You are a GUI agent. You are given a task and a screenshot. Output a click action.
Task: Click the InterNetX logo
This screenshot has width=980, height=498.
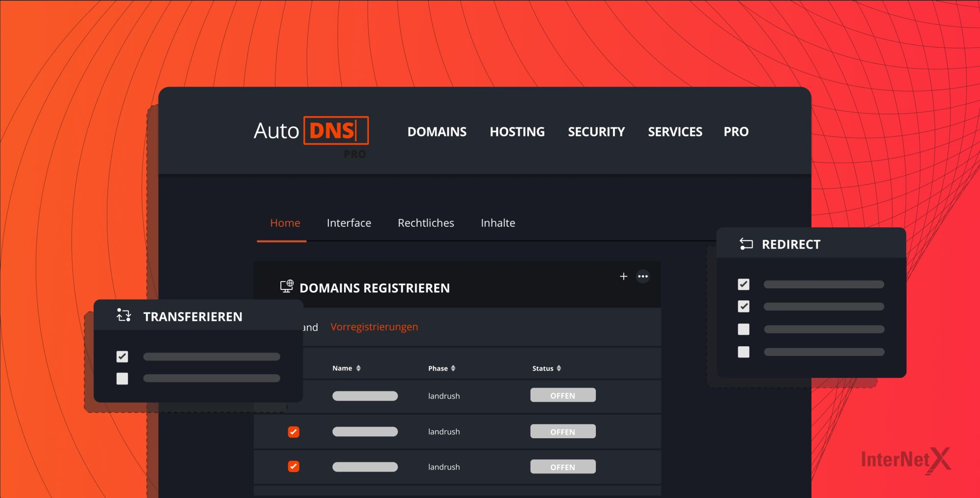click(906, 460)
